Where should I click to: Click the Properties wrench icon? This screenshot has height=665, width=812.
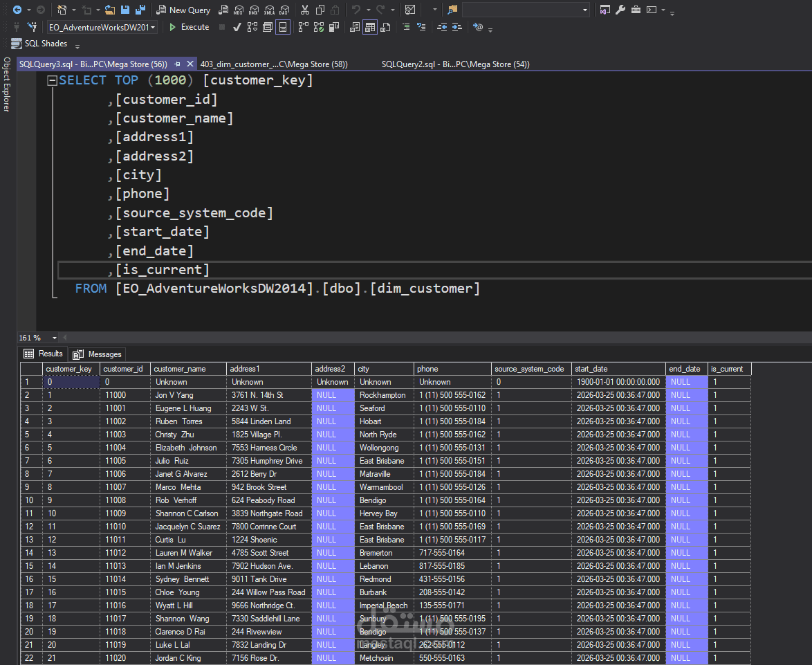coord(620,10)
